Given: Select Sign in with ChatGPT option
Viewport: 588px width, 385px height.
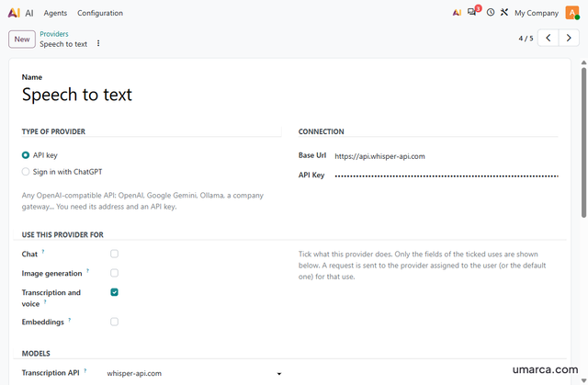Looking at the screenshot, I should click(26, 172).
